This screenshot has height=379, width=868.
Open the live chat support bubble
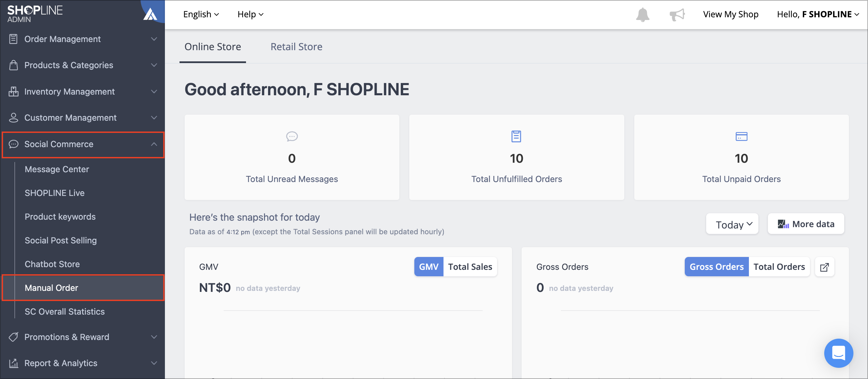838,353
